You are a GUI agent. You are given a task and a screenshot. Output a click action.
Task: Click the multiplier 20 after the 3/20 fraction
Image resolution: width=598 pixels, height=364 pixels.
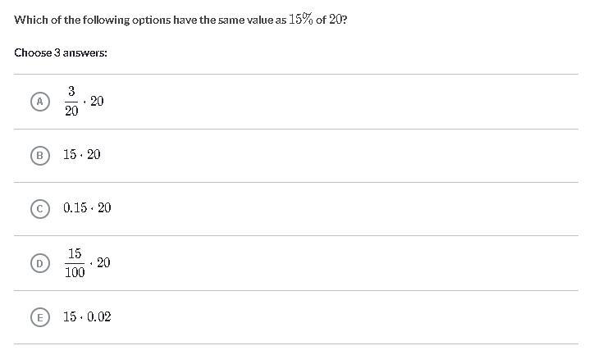pos(97,101)
